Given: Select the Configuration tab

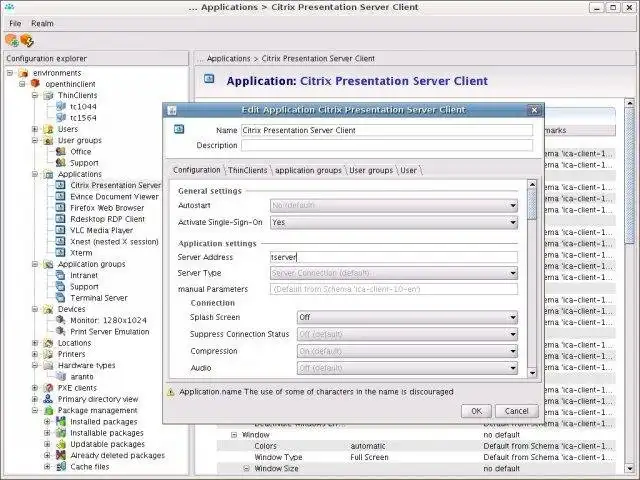Looking at the screenshot, I should [x=197, y=170].
